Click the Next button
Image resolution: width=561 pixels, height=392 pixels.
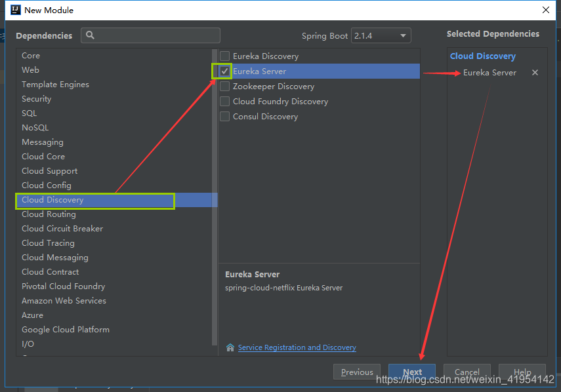[412, 372]
